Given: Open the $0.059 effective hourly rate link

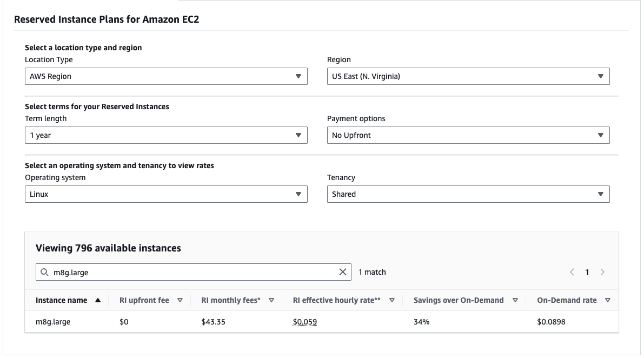Looking at the screenshot, I should pyautogui.click(x=304, y=321).
